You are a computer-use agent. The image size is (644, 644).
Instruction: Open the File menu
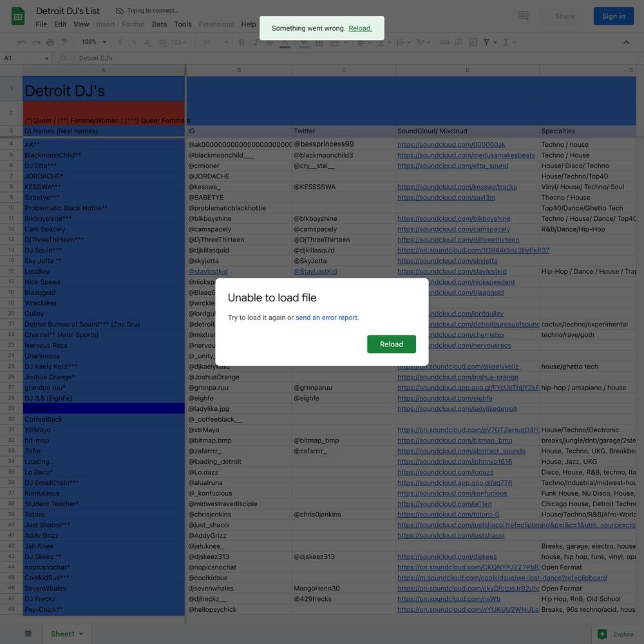point(41,24)
